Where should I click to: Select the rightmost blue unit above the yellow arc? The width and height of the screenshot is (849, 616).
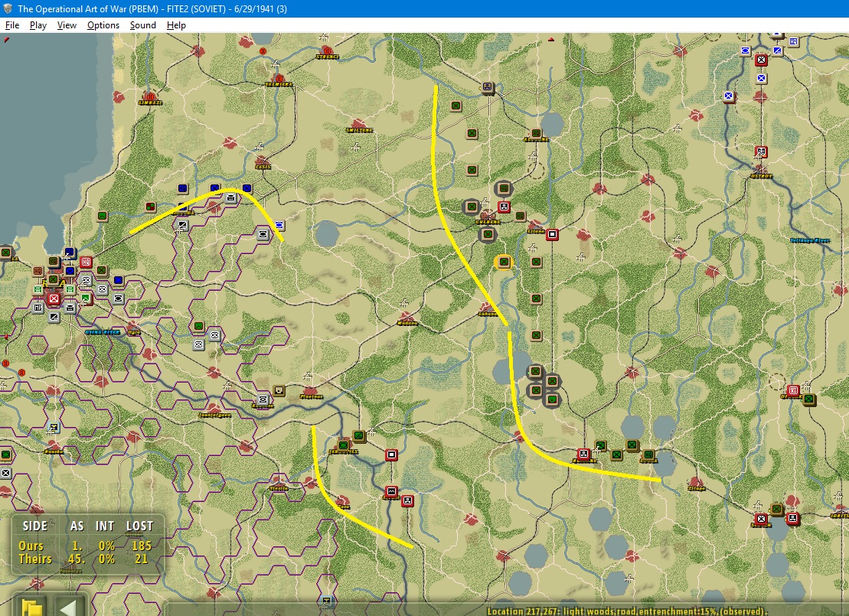[247, 188]
